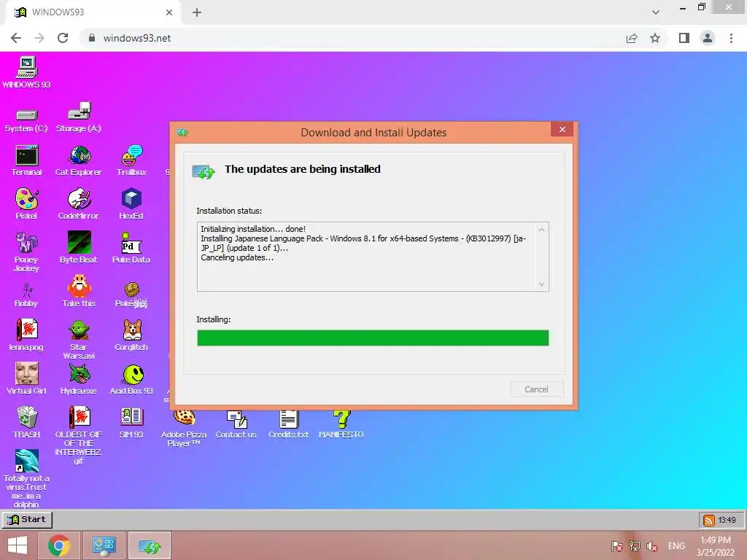The height and width of the screenshot is (560, 747).
Task: Close the Download and Install Updates dialog
Action: [562, 129]
